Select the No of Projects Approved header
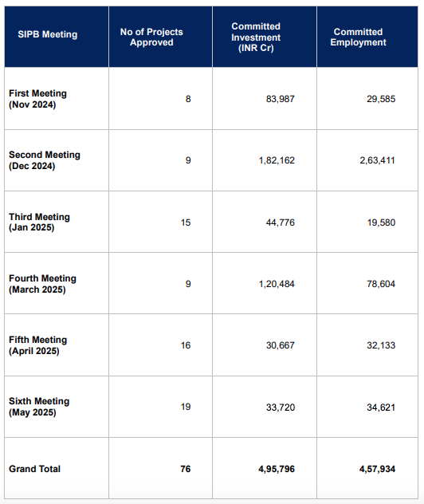424x504 pixels. [151, 37]
